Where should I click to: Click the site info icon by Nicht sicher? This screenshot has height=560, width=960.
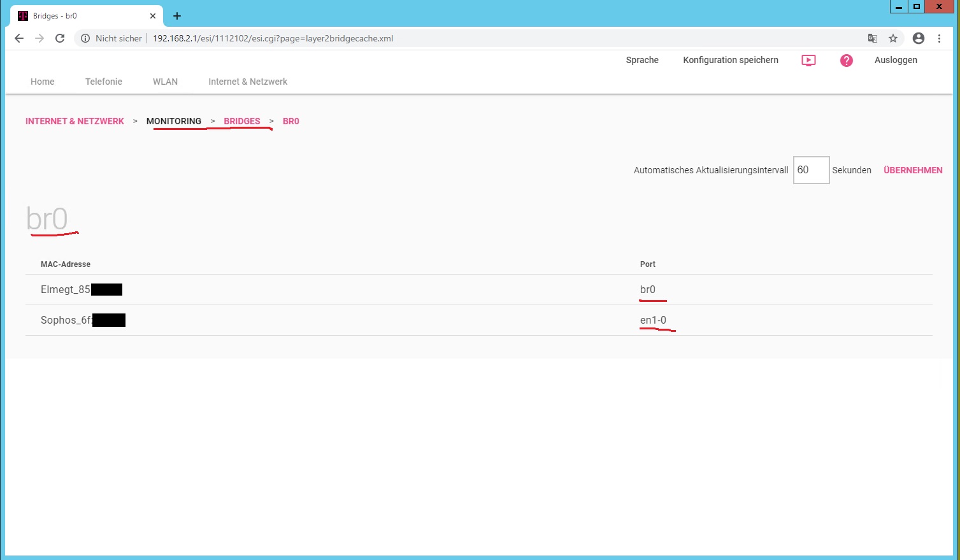85,38
